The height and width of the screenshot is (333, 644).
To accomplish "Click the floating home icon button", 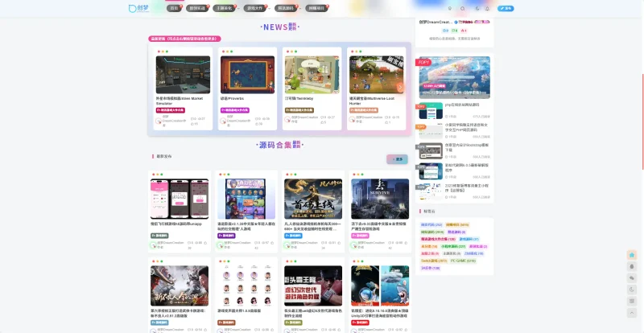I will [x=632, y=255].
